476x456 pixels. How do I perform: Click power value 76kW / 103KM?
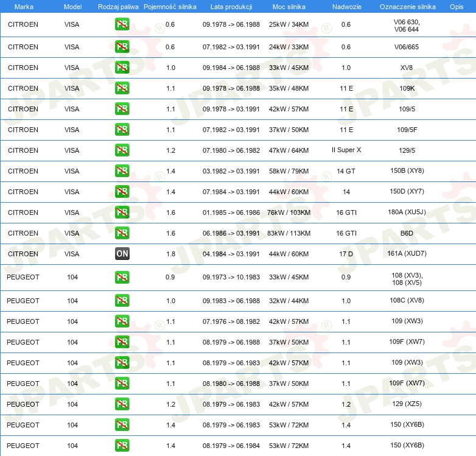coord(289,212)
